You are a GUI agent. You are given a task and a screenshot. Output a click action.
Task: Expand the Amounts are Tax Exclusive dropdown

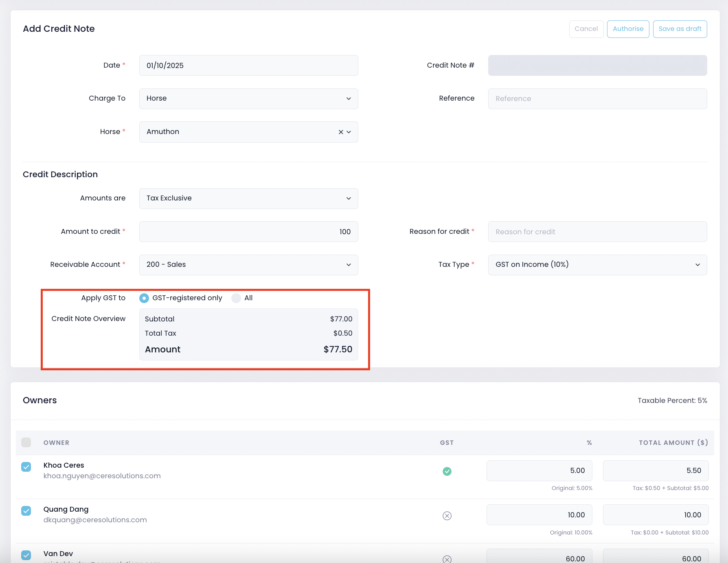tap(248, 198)
